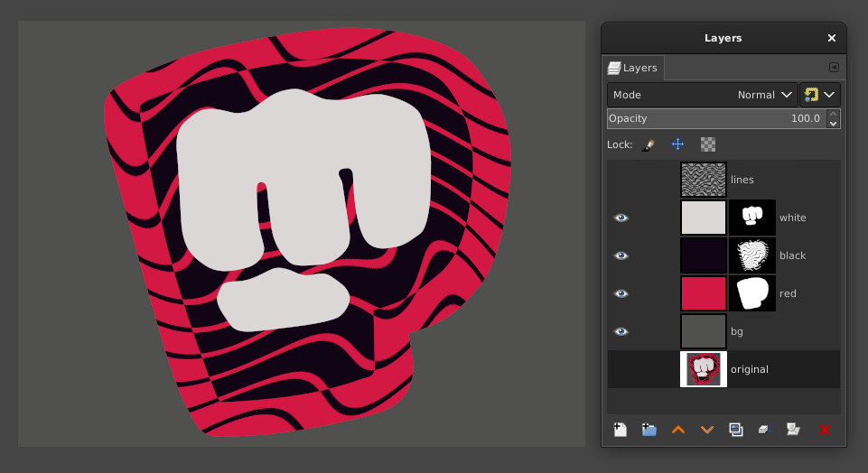
Task: Create a new layer
Action: (x=620, y=430)
